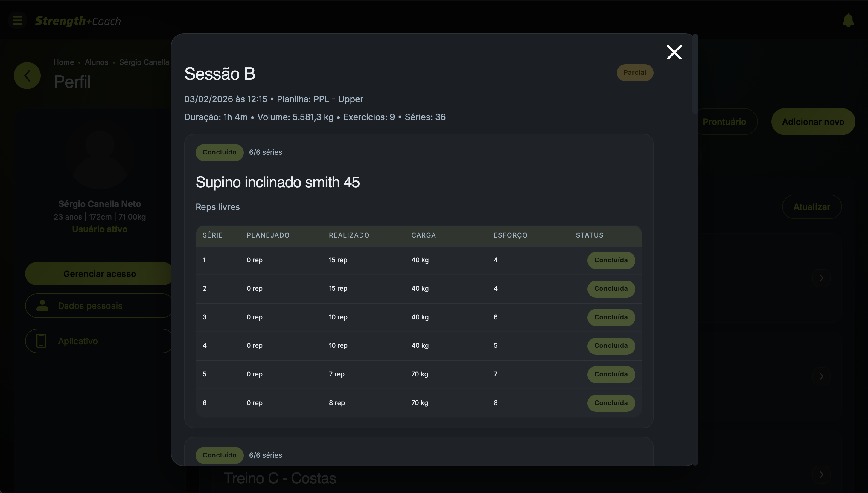
Task: Go to the Alunos breadcrumb
Action: 97,62
